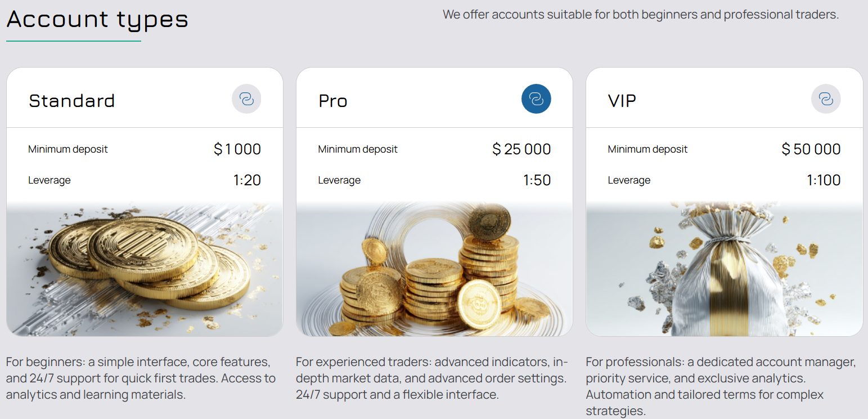Viewport: 868px width, 419px height.
Task: Open the VIP account title
Action: tap(622, 101)
